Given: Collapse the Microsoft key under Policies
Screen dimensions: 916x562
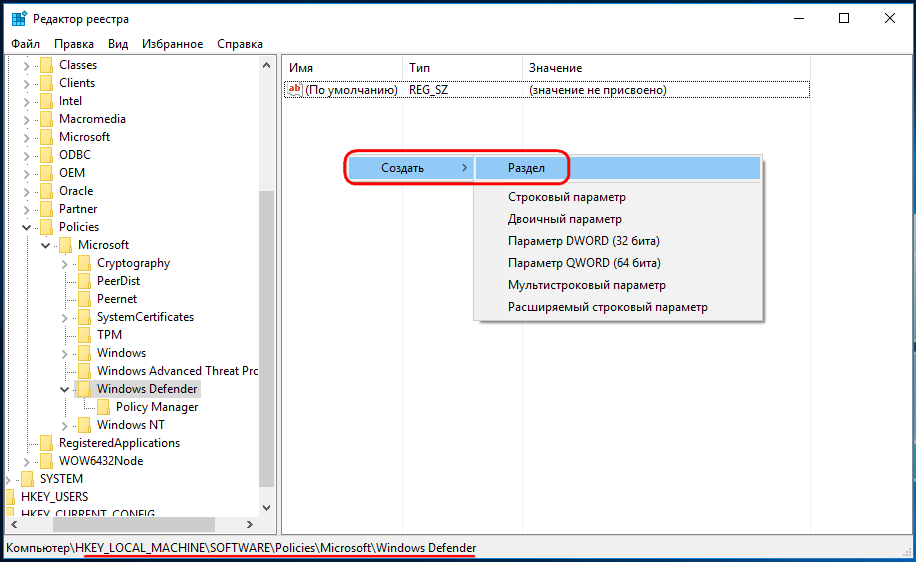Looking at the screenshot, I should [46, 246].
